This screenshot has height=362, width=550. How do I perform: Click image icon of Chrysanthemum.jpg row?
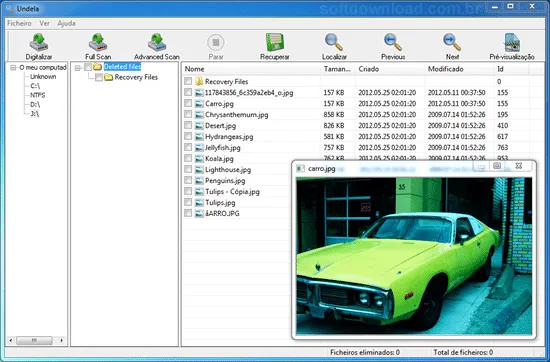[199, 115]
